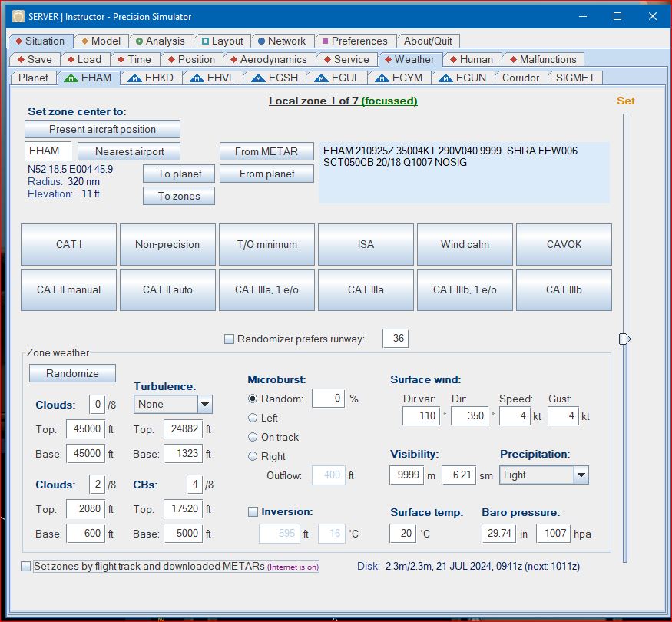Apply the CAT IIIb preset
672x622 pixels.
pos(564,290)
